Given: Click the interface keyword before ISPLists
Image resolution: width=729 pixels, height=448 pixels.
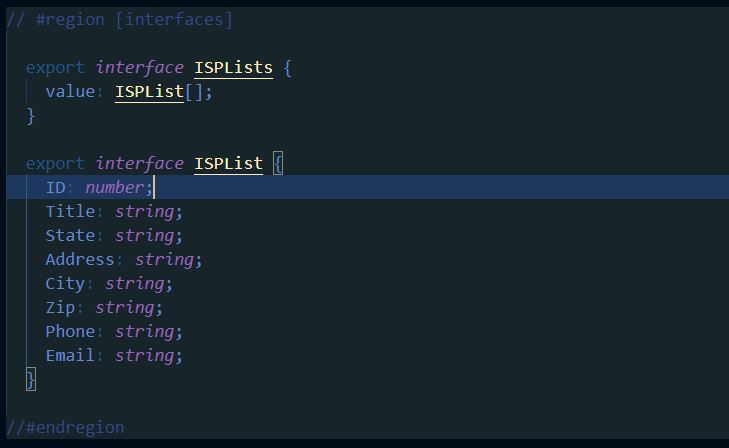Looking at the screenshot, I should (139, 67).
